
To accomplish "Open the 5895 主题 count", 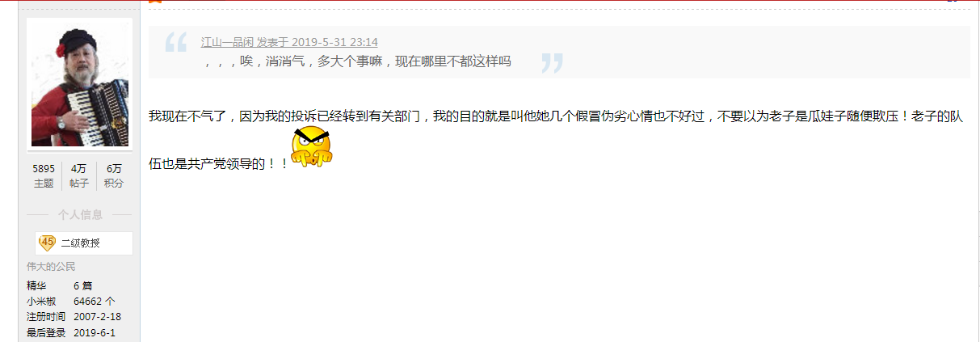I will coord(44,175).
